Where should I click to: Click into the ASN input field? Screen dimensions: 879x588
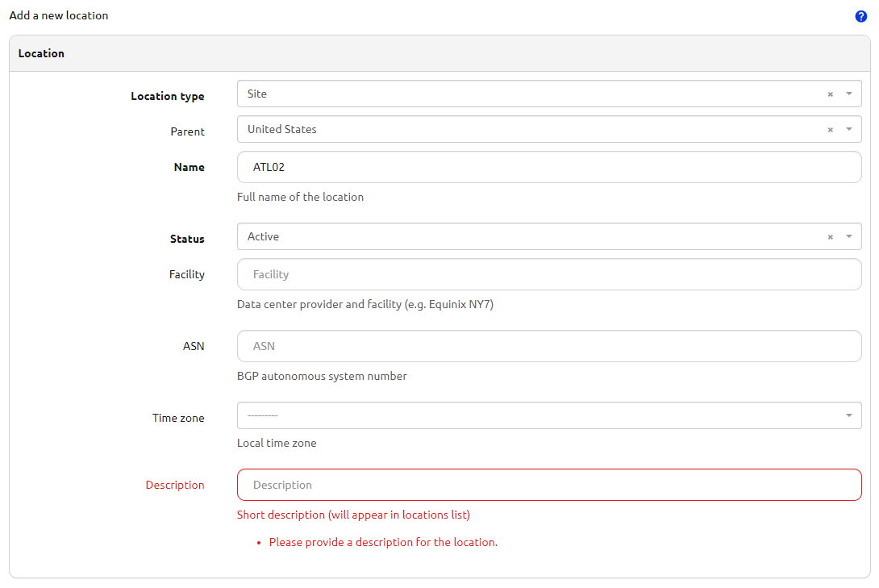pos(548,346)
